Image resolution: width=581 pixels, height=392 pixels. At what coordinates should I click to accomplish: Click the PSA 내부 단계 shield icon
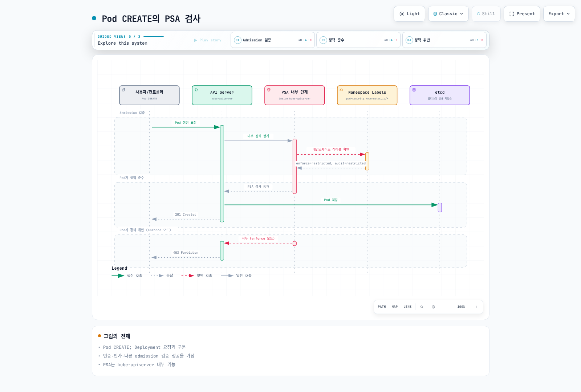[269, 90]
